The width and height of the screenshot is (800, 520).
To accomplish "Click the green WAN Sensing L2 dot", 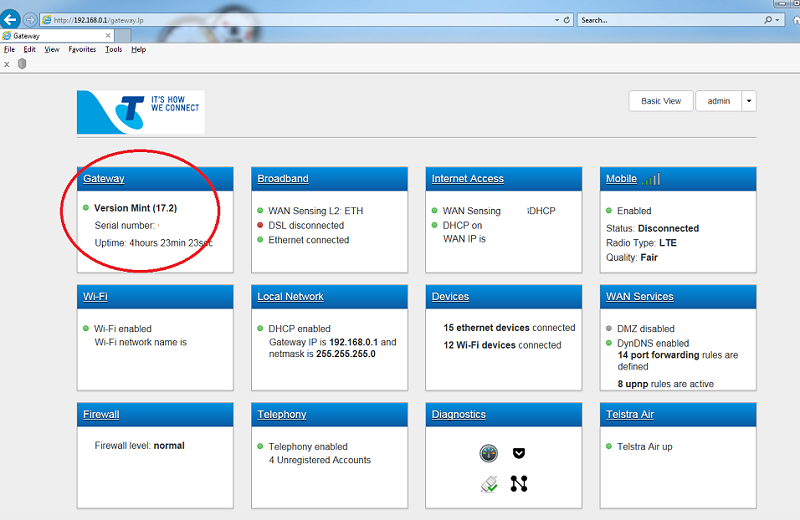I will coord(260,210).
